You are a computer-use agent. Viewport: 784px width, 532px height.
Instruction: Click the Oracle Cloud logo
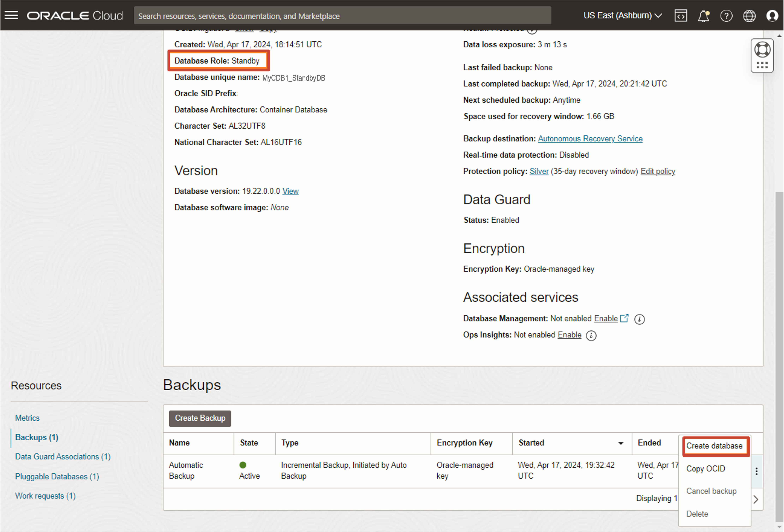(x=75, y=15)
